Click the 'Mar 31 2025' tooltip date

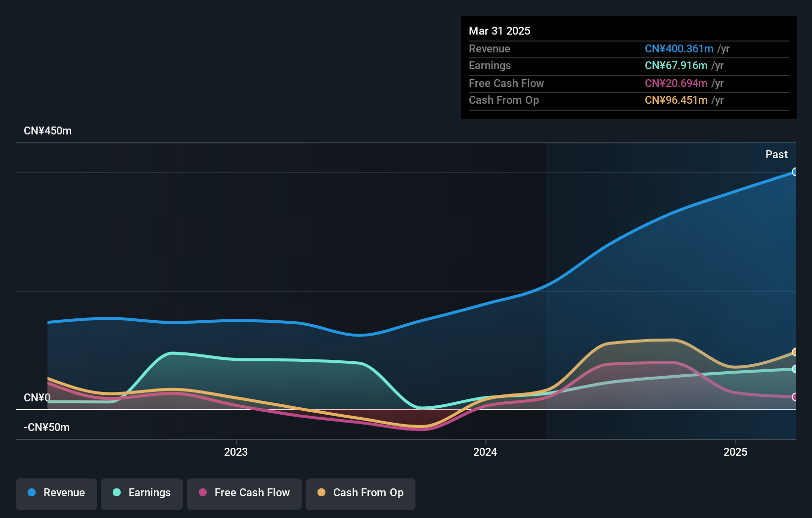(x=499, y=31)
